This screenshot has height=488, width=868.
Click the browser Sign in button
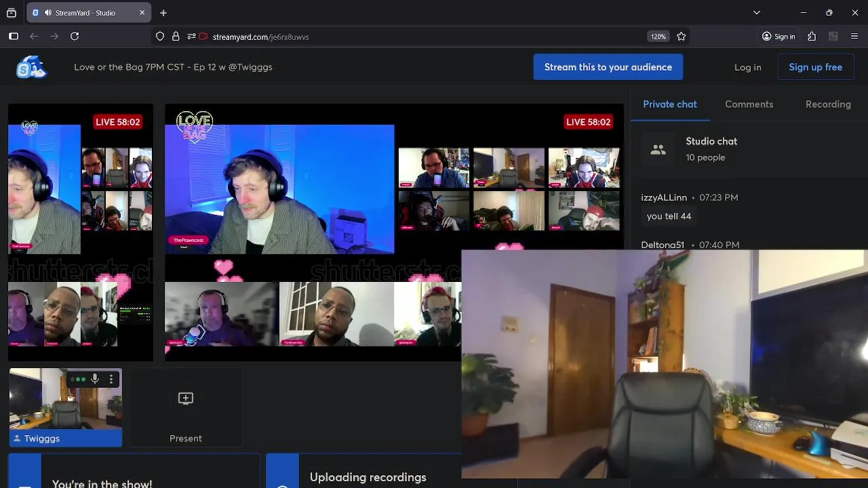[778, 37]
